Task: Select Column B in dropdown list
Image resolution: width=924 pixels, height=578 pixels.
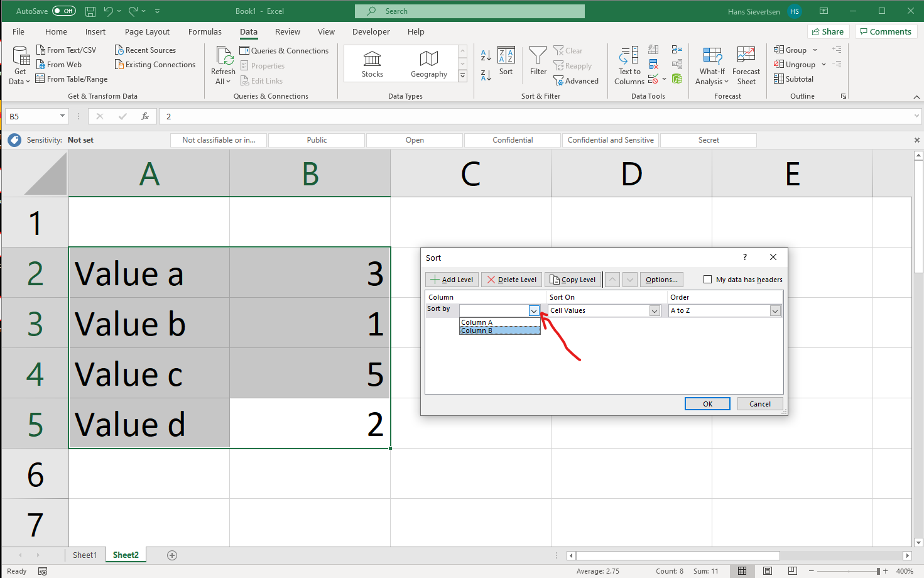Action: click(499, 330)
